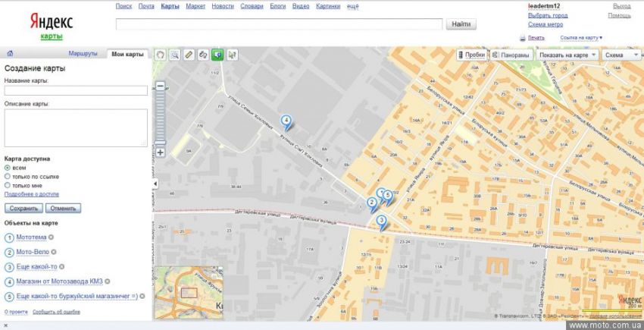Select the 'всем' access option
This screenshot has height=330, width=644.
(8, 168)
